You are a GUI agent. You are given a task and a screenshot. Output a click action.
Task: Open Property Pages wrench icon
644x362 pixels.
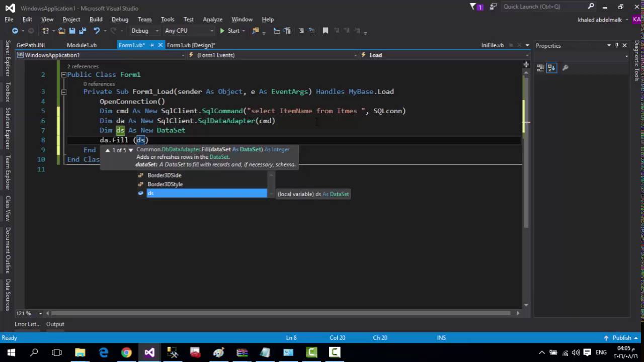[x=565, y=68]
